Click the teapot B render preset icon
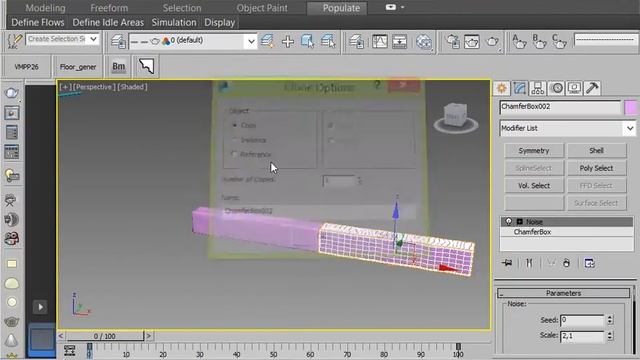This screenshot has height=360, width=640. click(x=539, y=41)
